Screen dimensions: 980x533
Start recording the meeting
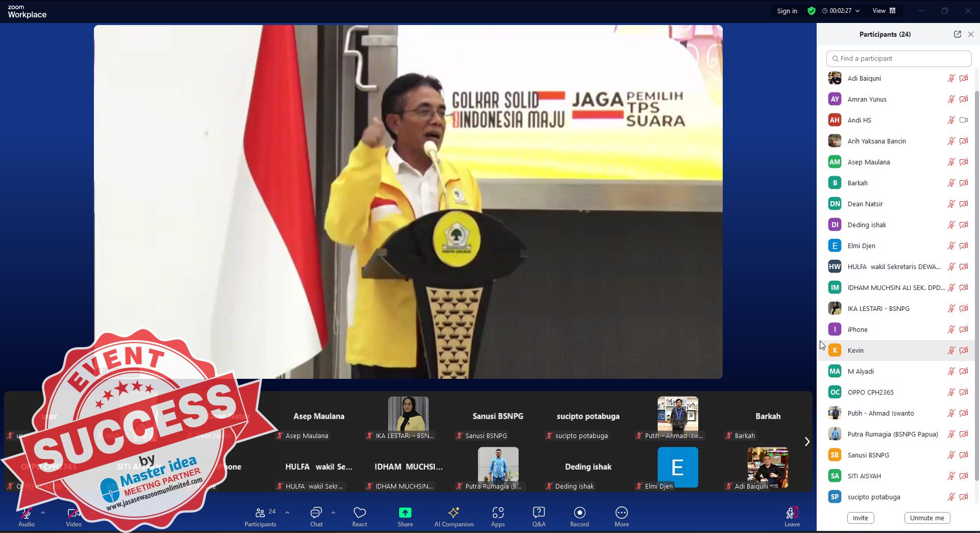pos(579,516)
